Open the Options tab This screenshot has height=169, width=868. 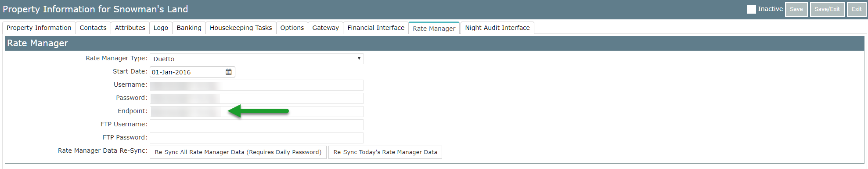[292, 28]
